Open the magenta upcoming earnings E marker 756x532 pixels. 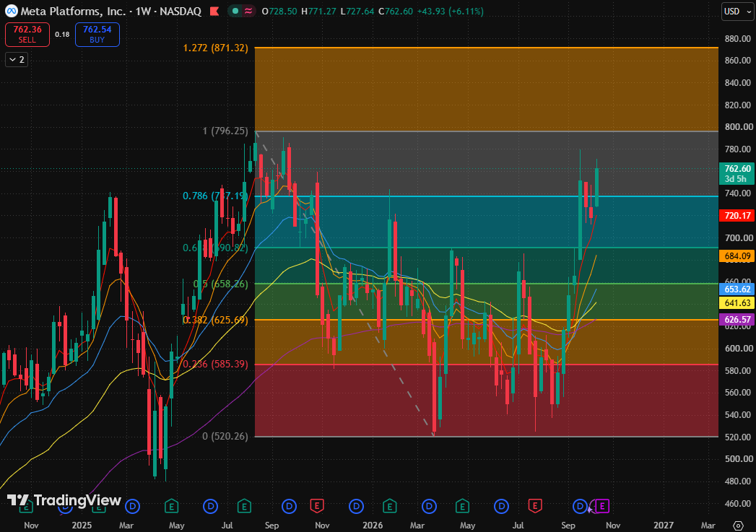coord(602,506)
